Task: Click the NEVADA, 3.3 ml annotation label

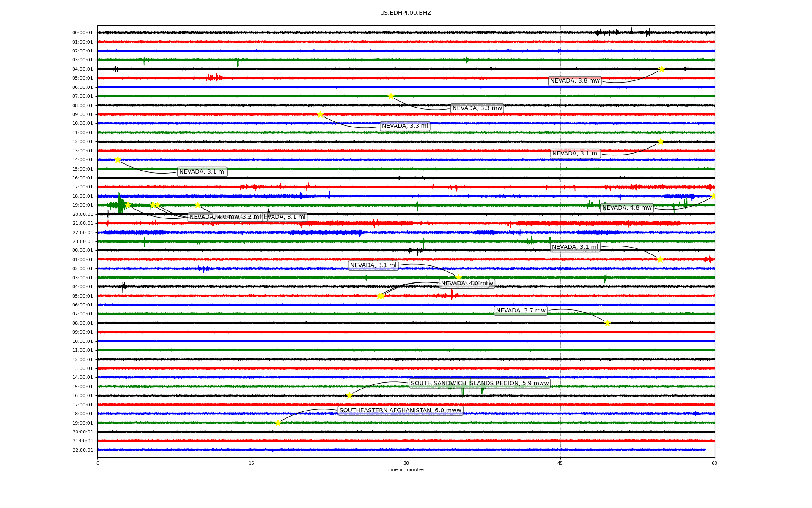Action: pos(405,126)
